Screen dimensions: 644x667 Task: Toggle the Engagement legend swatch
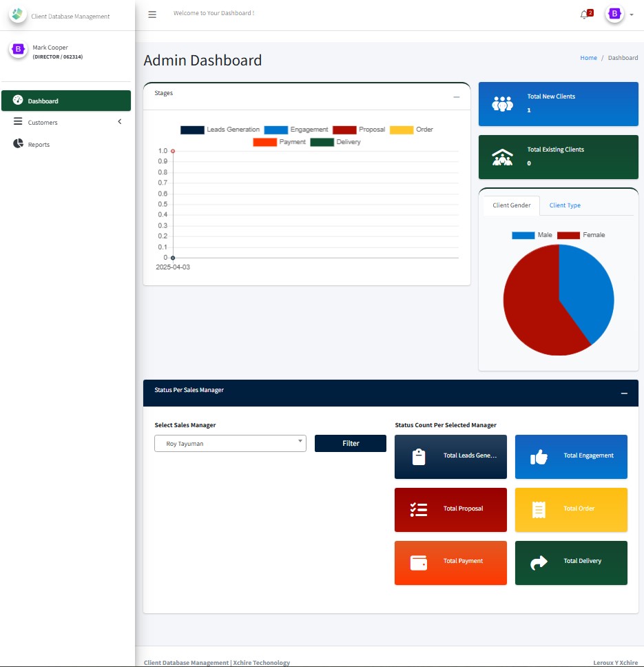tap(276, 130)
